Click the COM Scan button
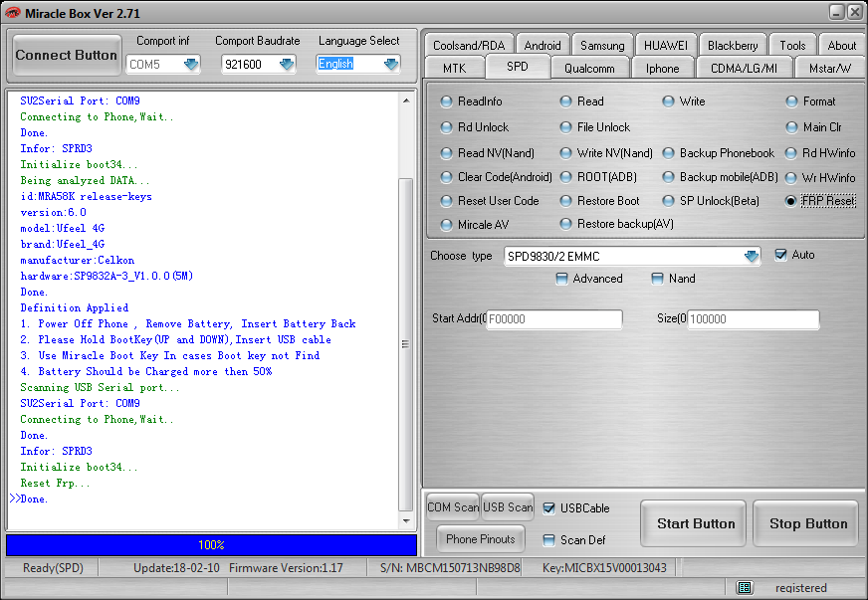868x600 pixels. tap(453, 507)
